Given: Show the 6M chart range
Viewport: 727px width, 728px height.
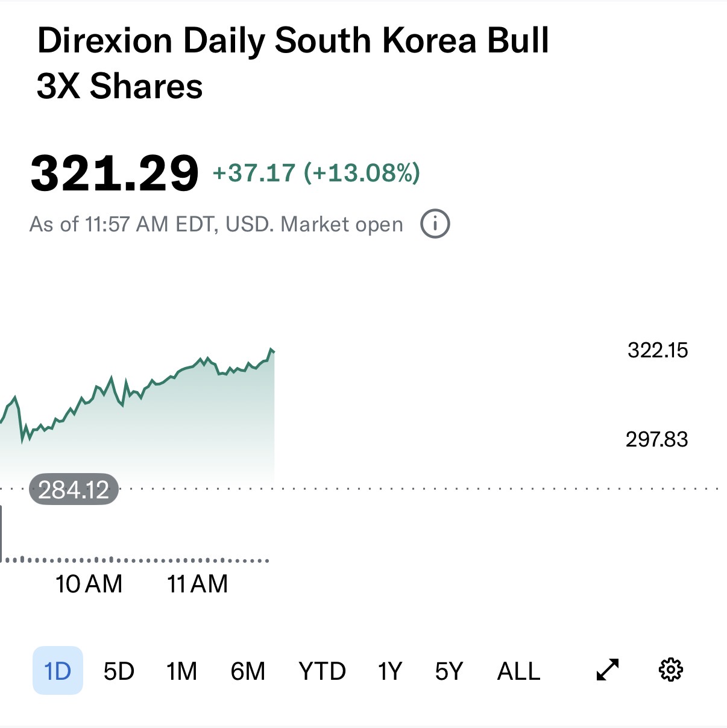Looking at the screenshot, I should pos(248,671).
